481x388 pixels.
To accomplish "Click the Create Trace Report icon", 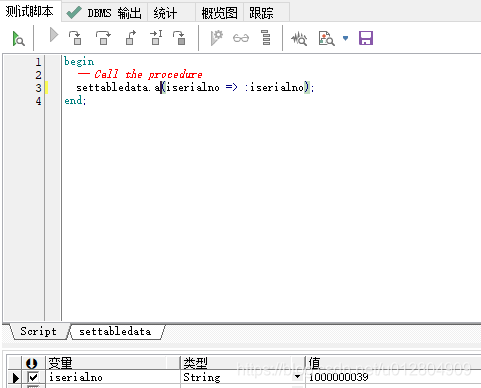I will [326, 38].
